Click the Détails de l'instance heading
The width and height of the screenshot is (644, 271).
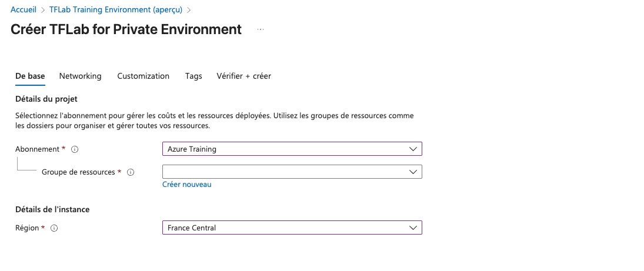52,209
